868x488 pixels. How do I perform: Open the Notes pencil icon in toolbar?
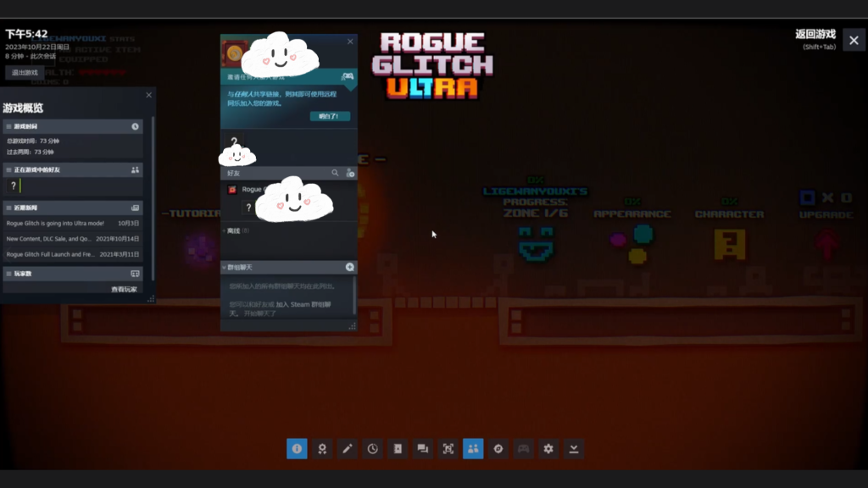click(347, 449)
